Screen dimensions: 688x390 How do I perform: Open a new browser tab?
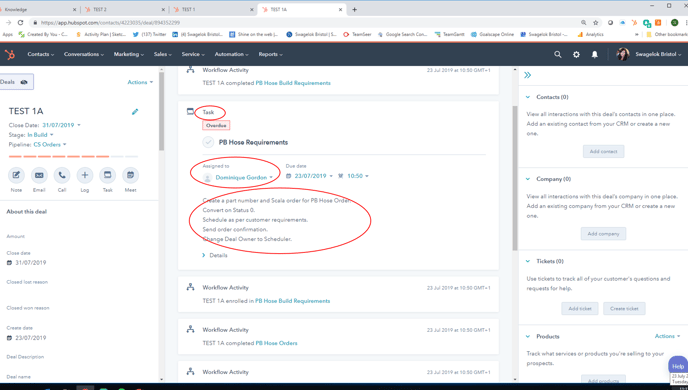point(355,9)
